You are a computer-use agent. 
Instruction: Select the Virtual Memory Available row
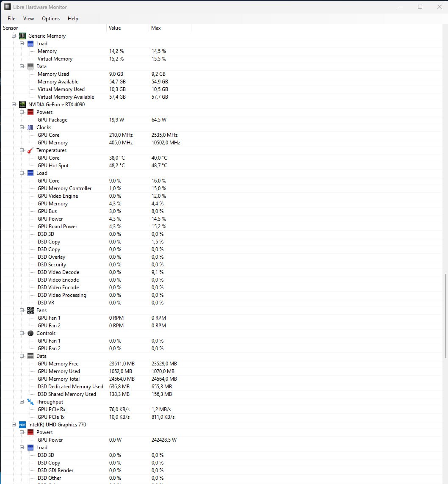(221, 97)
